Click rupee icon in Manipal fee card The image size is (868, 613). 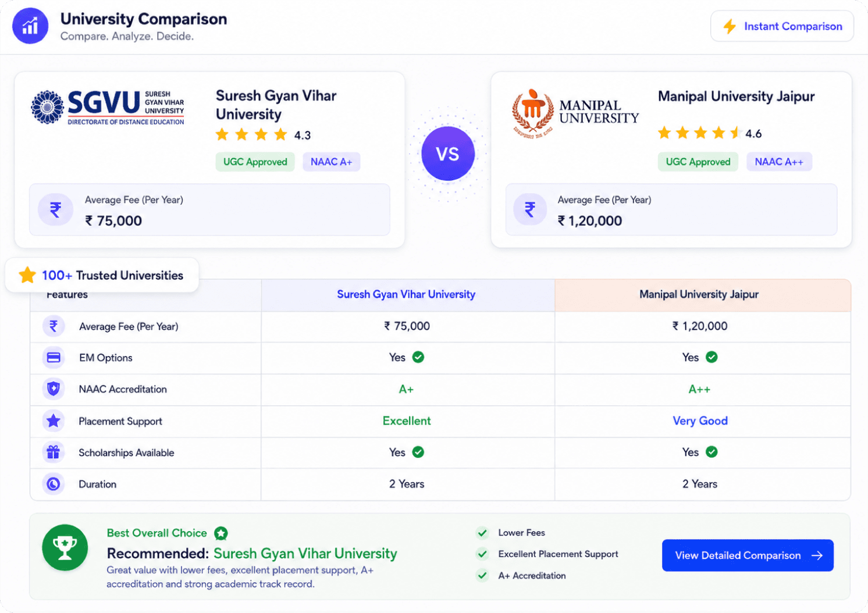click(x=530, y=209)
